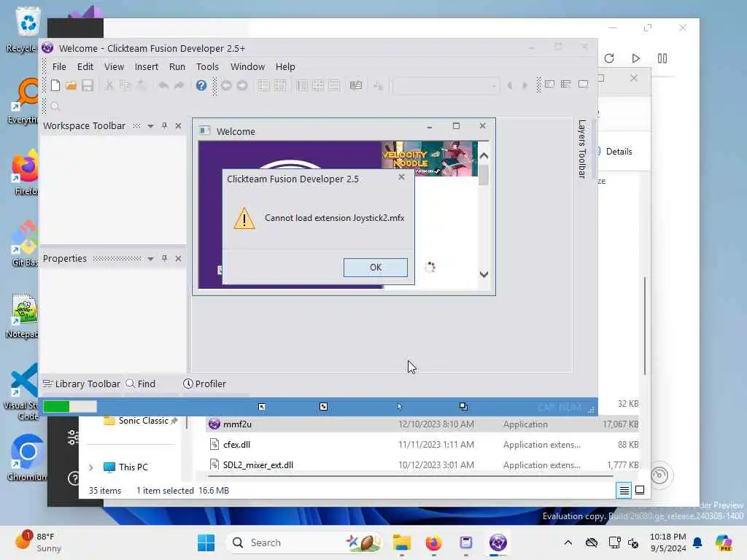747x560 pixels.
Task: Open File Explorer from taskbar
Action: tap(402, 542)
